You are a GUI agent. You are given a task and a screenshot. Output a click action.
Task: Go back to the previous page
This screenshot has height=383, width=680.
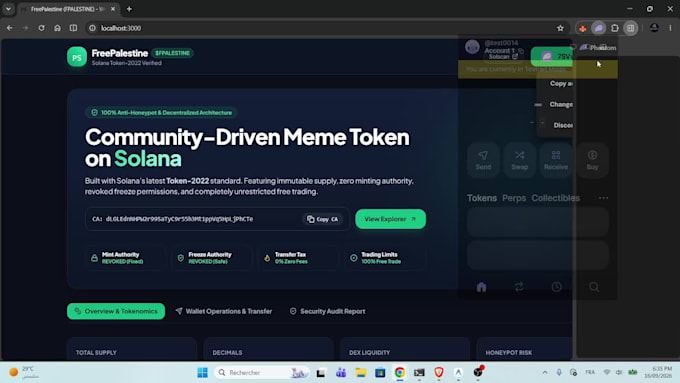[x=10, y=28]
